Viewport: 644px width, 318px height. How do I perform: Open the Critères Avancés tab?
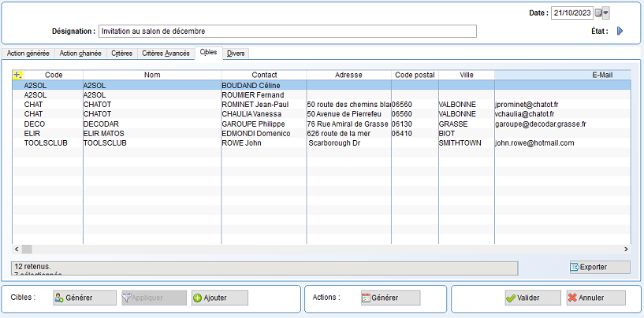click(x=166, y=54)
